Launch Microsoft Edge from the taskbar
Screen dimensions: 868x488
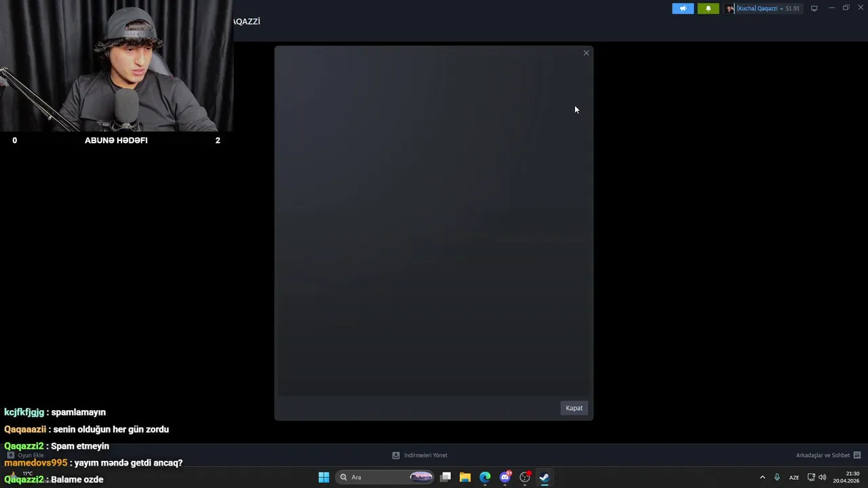click(485, 477)
